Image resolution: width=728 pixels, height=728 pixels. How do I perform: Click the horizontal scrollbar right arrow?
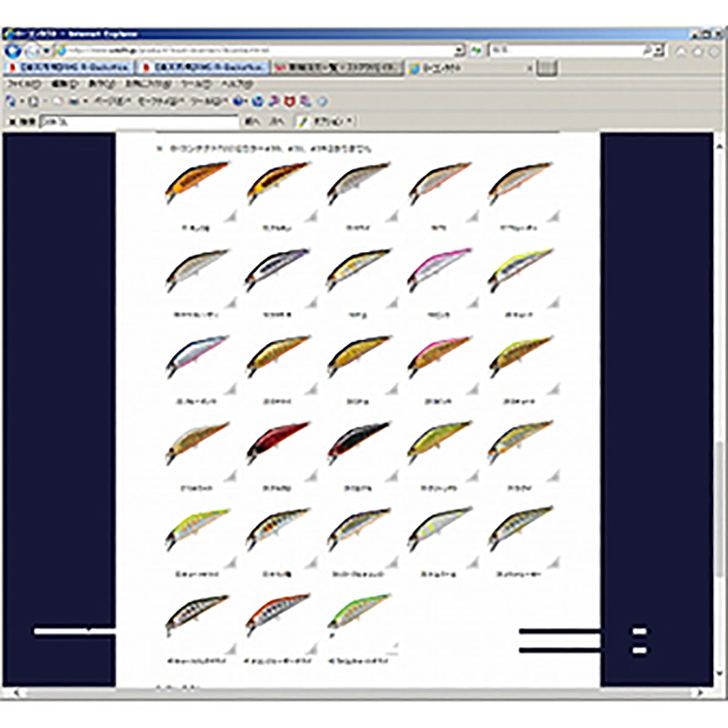pyautogui.click(x=701, y=693)
